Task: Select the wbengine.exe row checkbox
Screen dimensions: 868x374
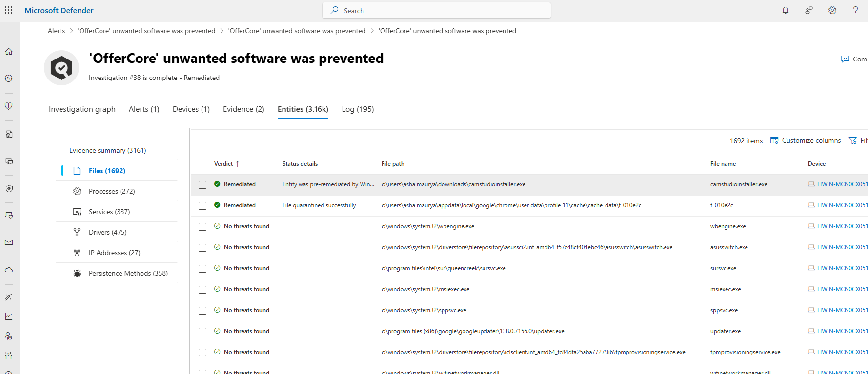Action: (x=202, y=227)
